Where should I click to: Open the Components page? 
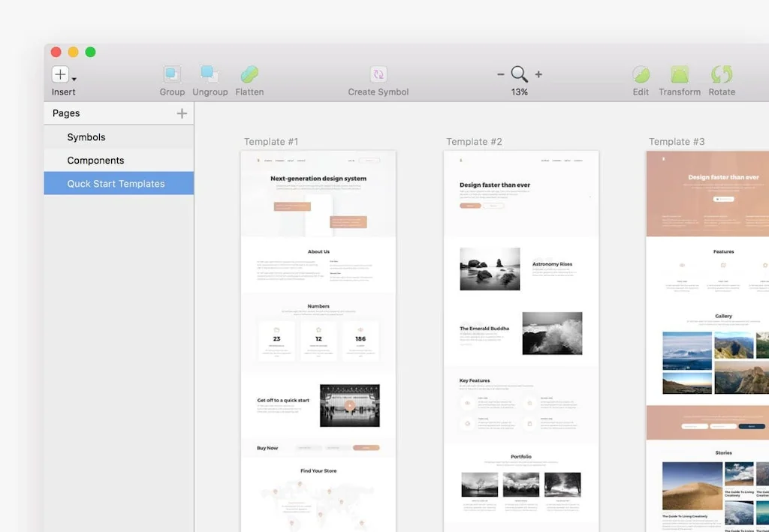pyautogui.click(x=96, y=160)
